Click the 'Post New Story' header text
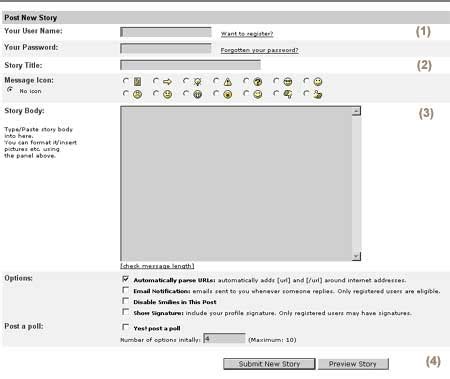Screen dimensions: 450x379 pos(31,18)
